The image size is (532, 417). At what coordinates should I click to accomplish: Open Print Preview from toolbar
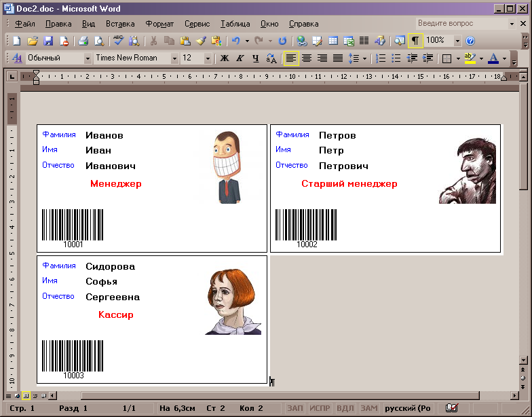coord(99,41)
